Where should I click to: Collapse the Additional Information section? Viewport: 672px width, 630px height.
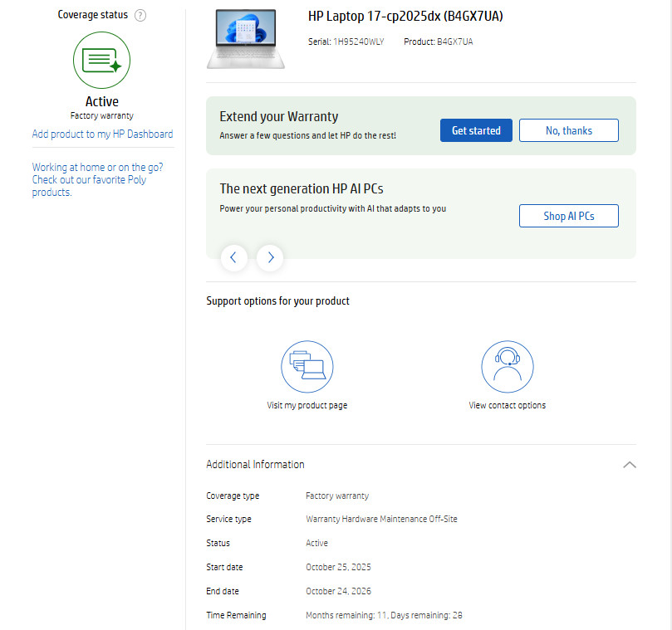630,465
